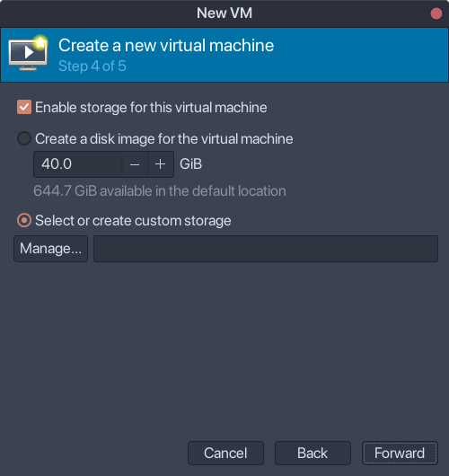The image size is (449, 476).
Task: Click Select or create custom storage radio
Action: (x=24, y=220)
